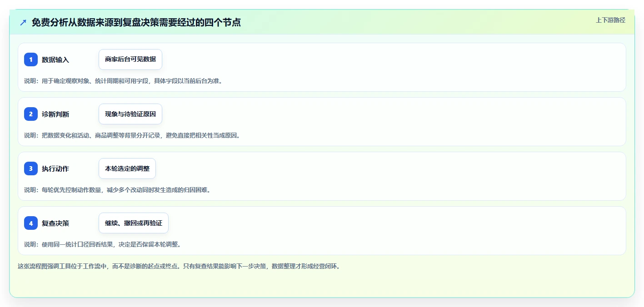Select the 商家后台可见数据 chip
This screenshot has width=644, height=307.
click(130, 59)
